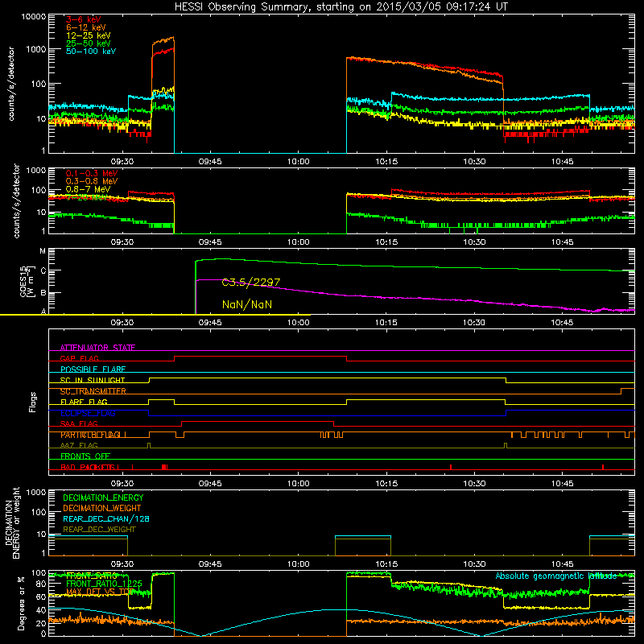Click the POSSIBLE_FLARE flag label
This screenshot has width=644, height=644.
pyautogui.click(x=93, y=369)
